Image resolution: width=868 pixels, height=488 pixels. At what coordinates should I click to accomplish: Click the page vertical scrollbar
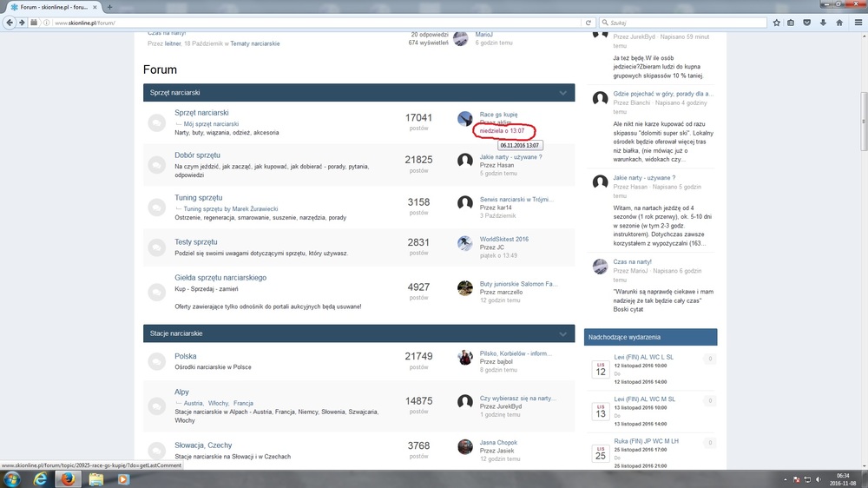click(864, 122)
